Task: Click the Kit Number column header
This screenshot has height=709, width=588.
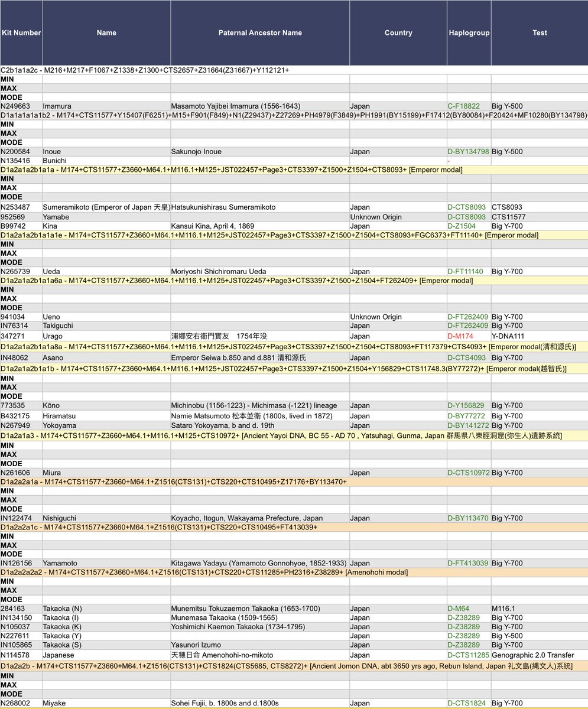Action: click(21, 33)
